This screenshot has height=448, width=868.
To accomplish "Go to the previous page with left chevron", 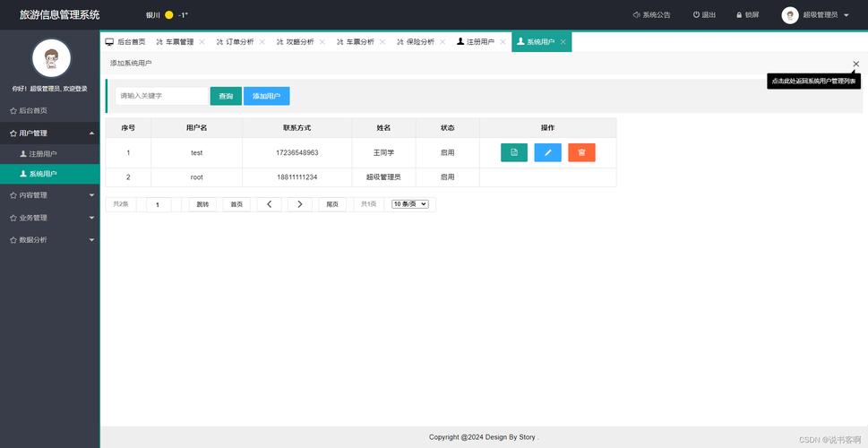I will tap(269, 204).
